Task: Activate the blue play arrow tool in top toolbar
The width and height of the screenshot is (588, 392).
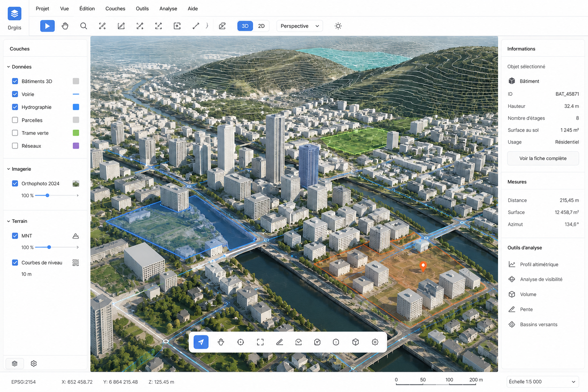Action: pos(47,26)
